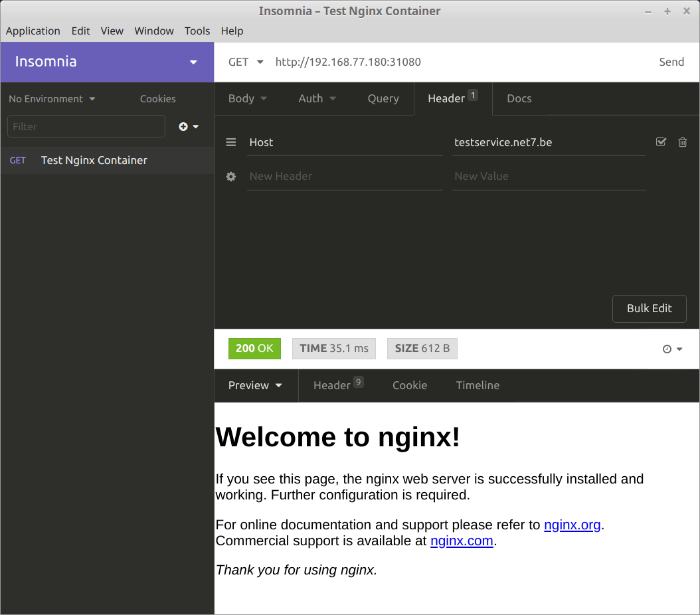Image resolution: width=700 pixels, height=615 pixels.
Task: Click the request URL field
Action: 460,62
